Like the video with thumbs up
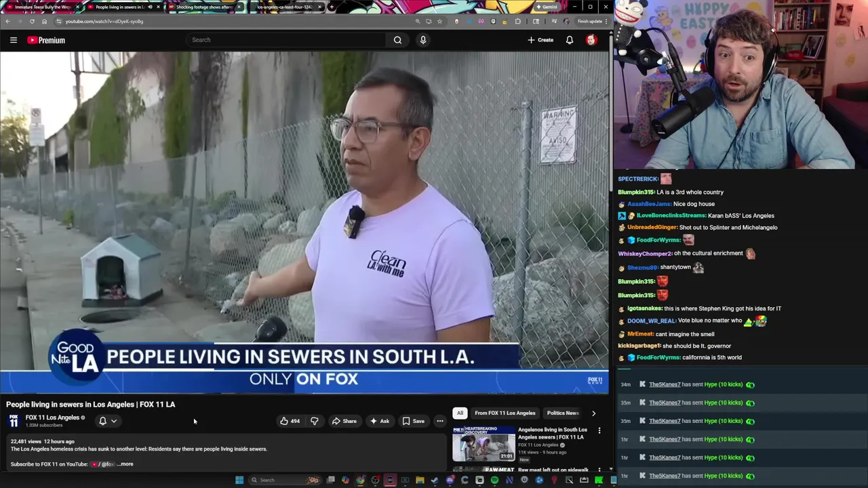Viewport: 868px width, 488px height. pos(290,421)
